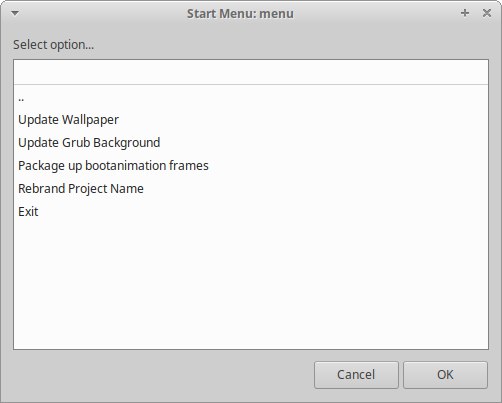Choose the Exit list item
The width and height of the screenshot is (502, 403).
pyautogui.click(x=251, y=212)
